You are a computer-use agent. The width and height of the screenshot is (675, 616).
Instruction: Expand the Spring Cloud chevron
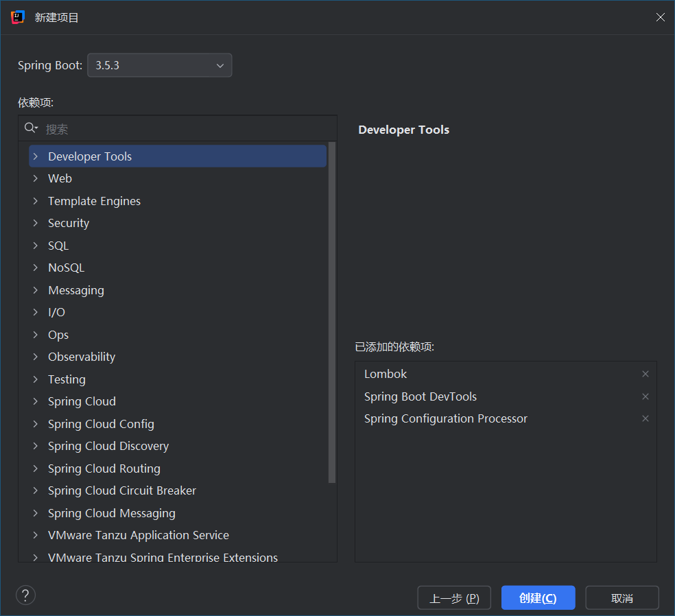pyautogui.click(x=36, y=401)
